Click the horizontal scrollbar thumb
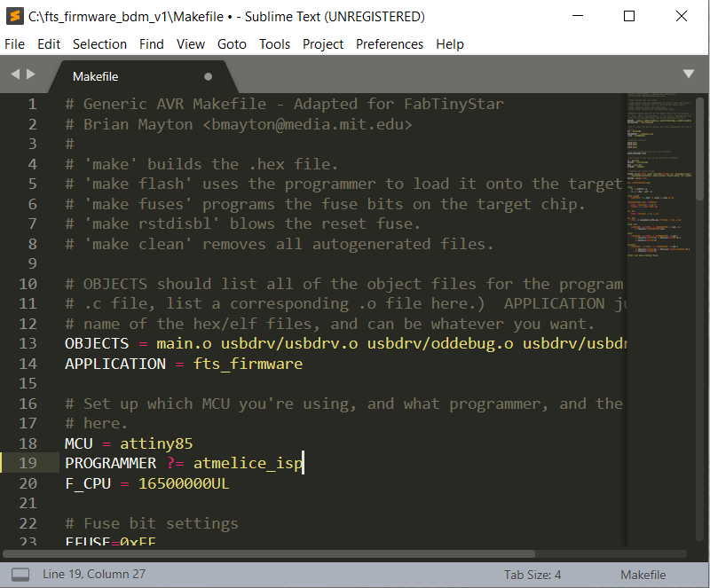 (269, 554)
